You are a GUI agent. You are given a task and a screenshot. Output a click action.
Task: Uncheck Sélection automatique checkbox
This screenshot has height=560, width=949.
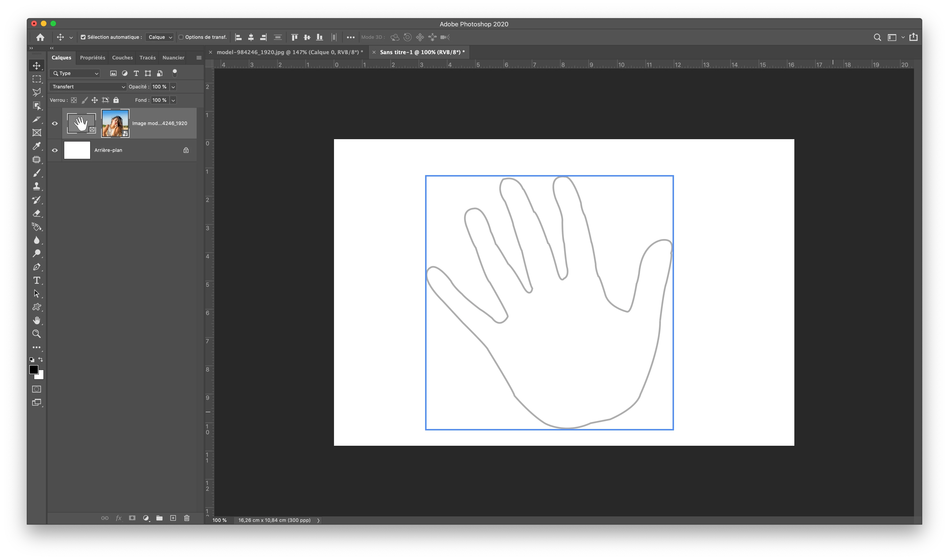[x=83, y=37]
